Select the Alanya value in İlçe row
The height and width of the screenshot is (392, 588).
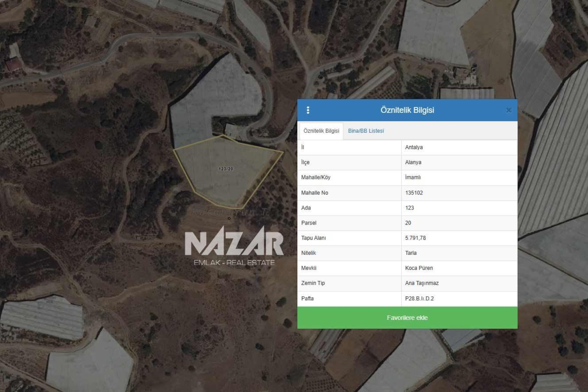tap(413, 162)
